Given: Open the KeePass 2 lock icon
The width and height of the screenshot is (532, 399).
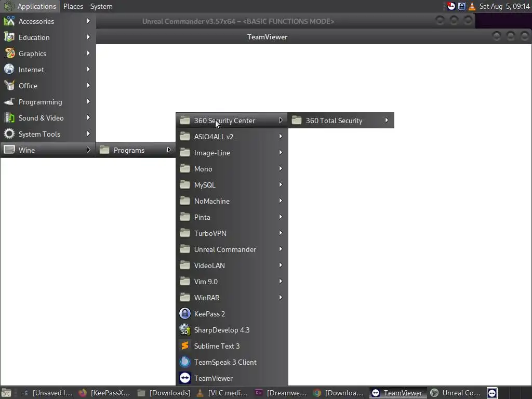Looking at the screenshot, I should click(185, 313).
